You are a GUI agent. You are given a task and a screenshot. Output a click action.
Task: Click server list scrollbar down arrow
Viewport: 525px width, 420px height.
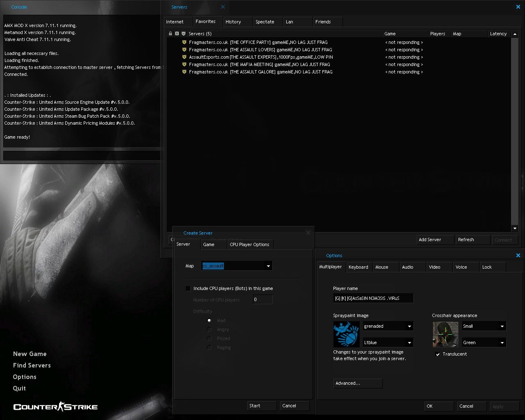pyautogui.click(x=515, y=228)
